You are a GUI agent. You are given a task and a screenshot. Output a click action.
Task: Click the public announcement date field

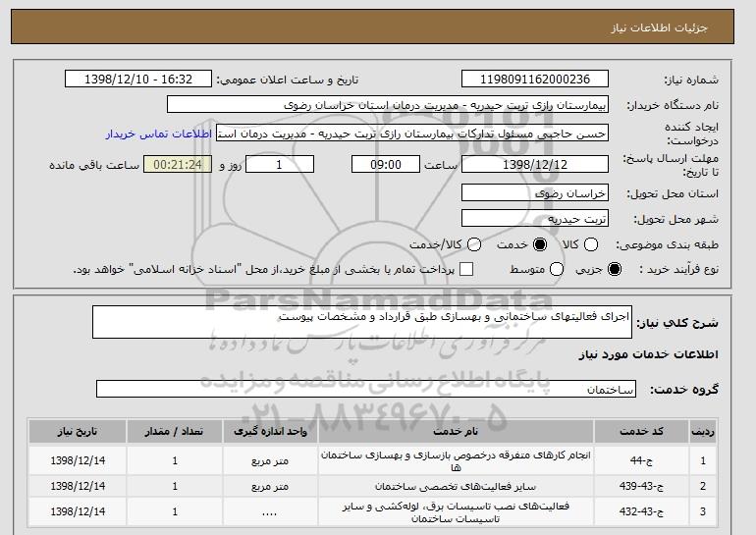[138, 80]
